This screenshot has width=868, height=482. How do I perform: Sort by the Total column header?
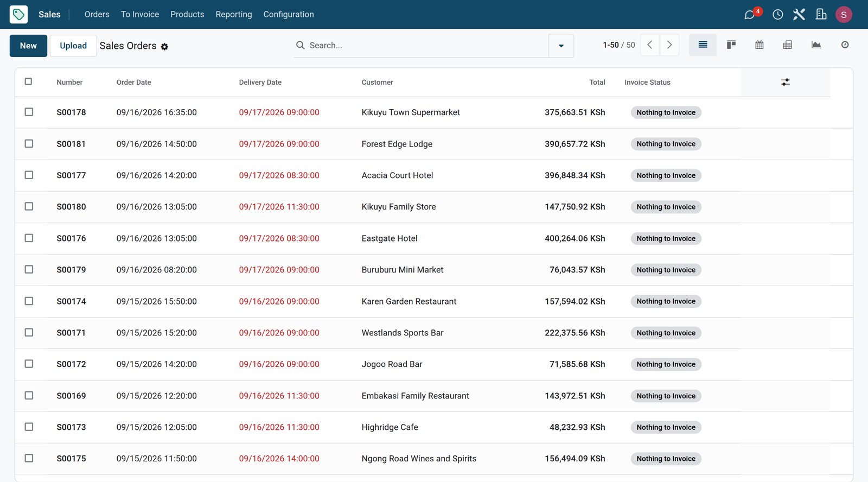tap(597, 83)
